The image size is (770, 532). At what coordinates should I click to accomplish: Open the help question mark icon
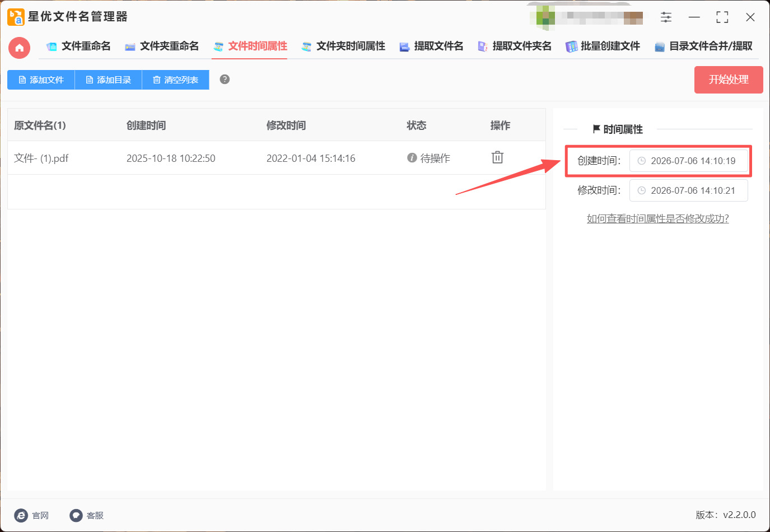(x=225, y=80)
